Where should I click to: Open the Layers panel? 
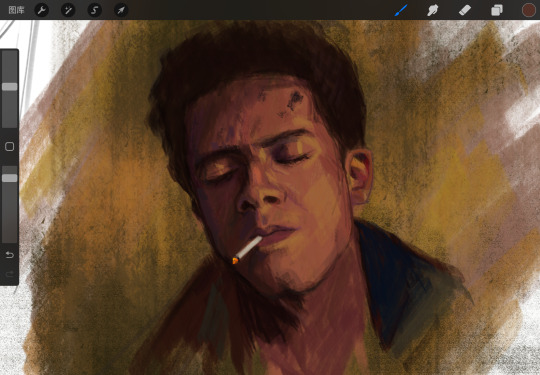click(497, 10)
